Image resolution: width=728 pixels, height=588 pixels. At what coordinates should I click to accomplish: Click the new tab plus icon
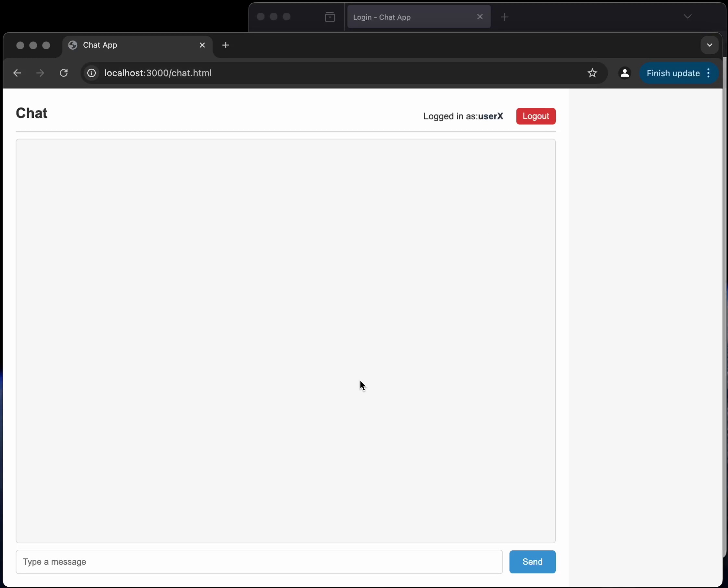(x=225, y=45)
